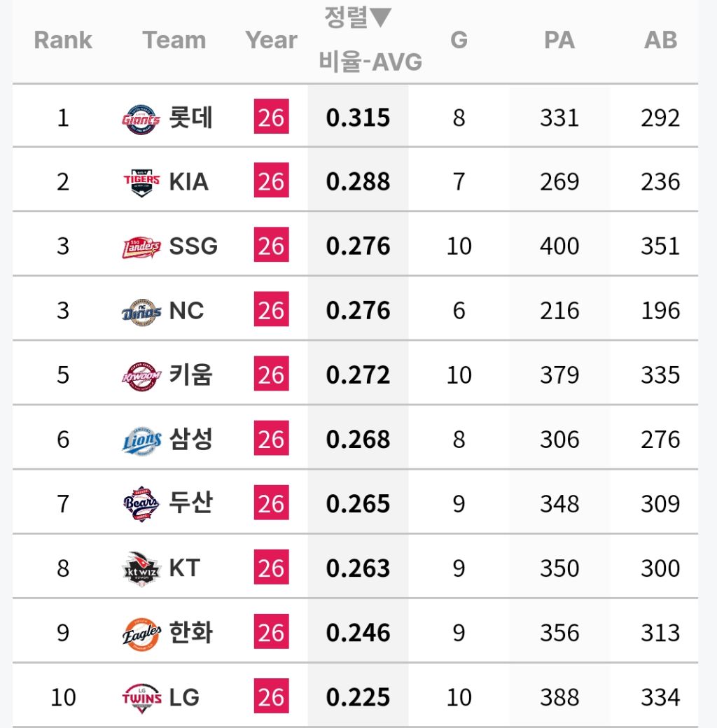Viewport: 717px width, 728px height.
Task: Click the Rank column header
Action: click(63, 40)
